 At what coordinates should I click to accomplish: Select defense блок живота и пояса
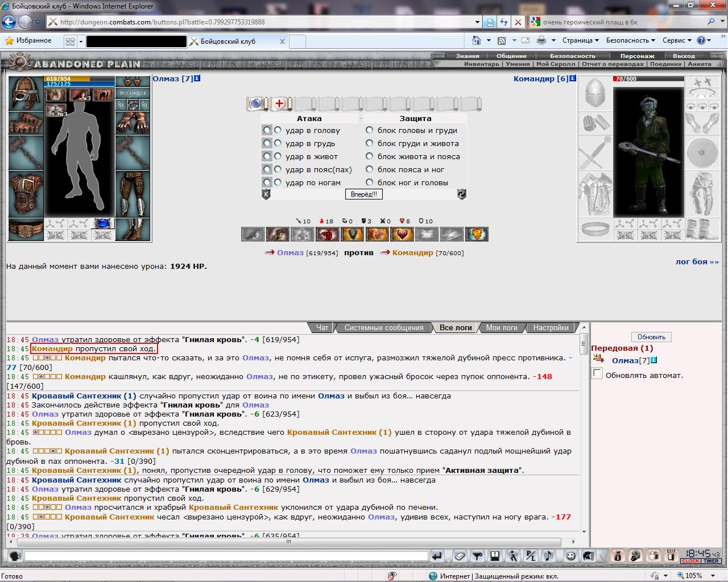369,156
